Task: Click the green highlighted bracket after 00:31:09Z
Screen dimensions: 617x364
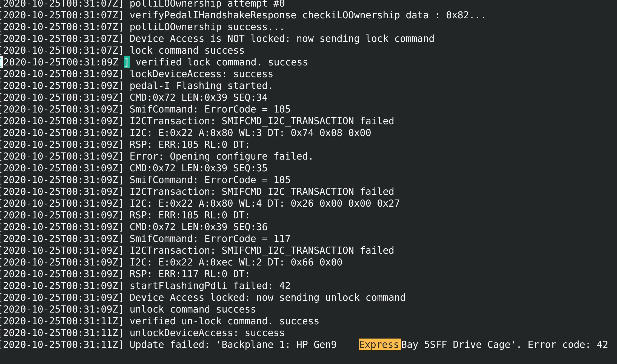Action: [x=127, y=62]
